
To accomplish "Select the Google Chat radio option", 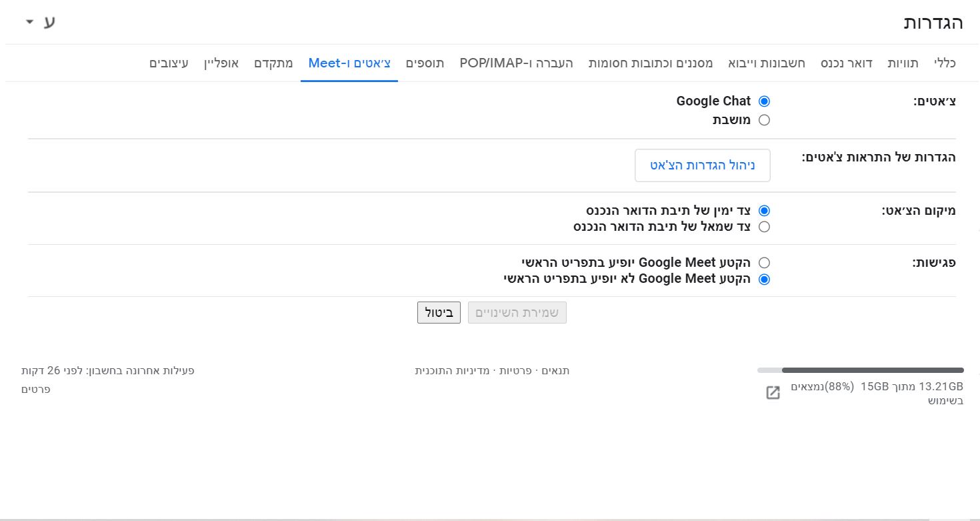I will (764, 101).
